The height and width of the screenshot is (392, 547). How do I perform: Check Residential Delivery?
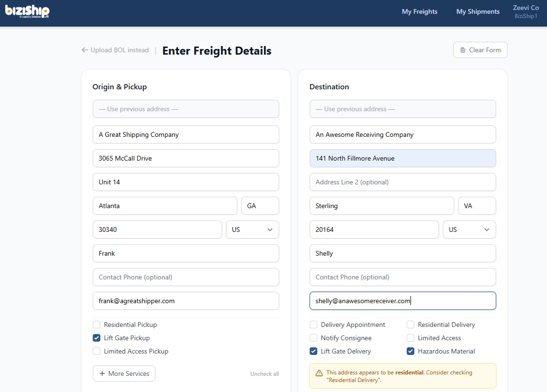[x=410, y=325]
